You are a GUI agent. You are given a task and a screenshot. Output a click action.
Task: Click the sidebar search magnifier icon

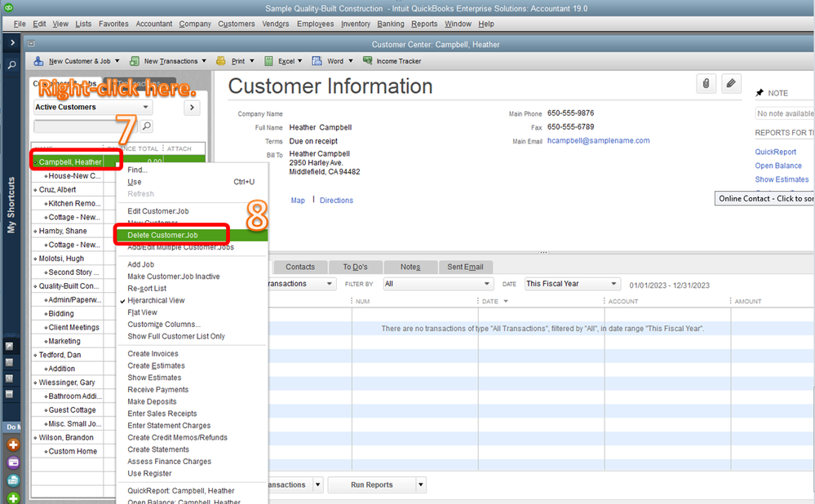12,65
